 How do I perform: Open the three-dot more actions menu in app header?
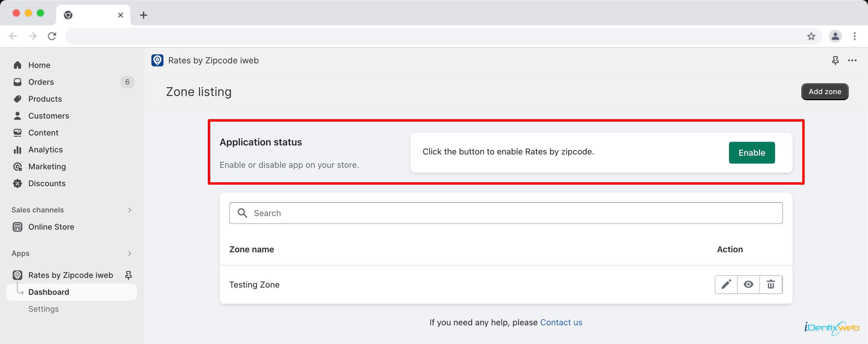click(853, 60)
